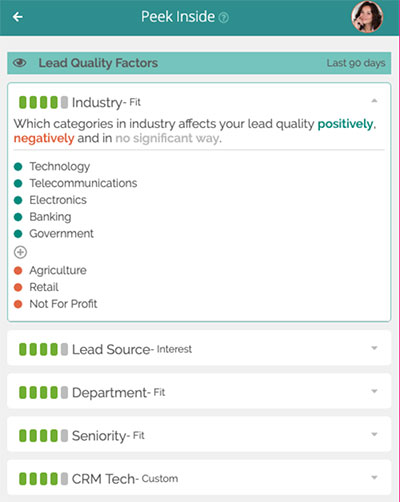
Task: Click the orange dot next to Agriculture
Action: click(18, 270)
